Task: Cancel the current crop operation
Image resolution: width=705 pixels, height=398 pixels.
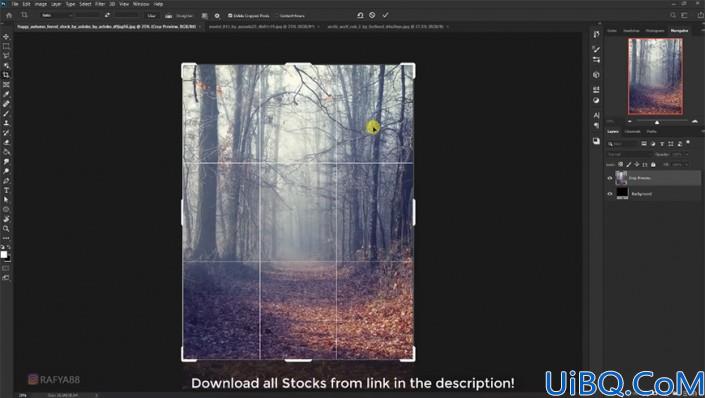Action: click(x=372, y=15)
